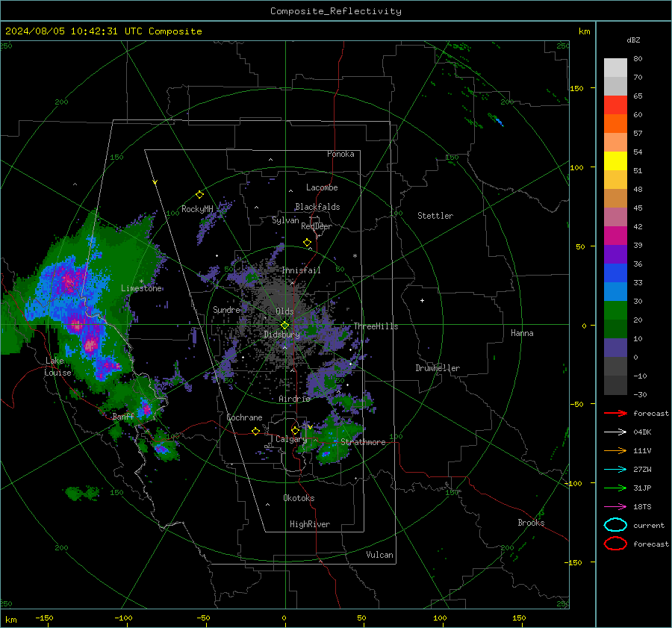
Task: Click the Okotoks city label
Action: [299, 498]
